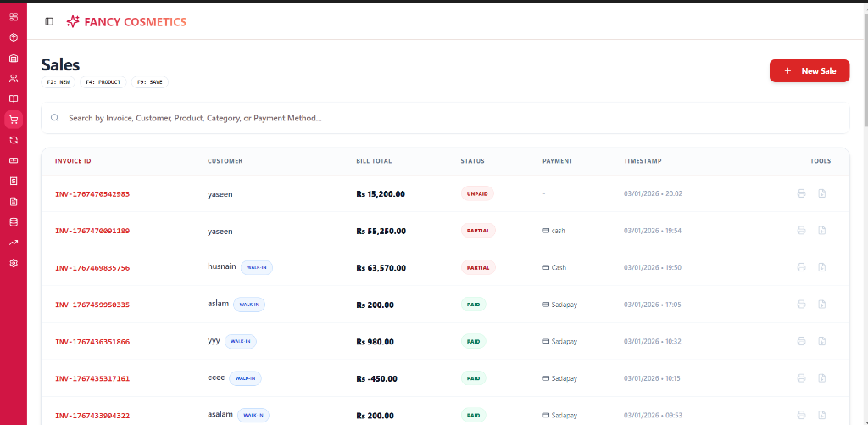The width and height of the screenshot is (868, 425).
Task: Click the customers people icon in sidebar
Action: click(x=14, y=78)
